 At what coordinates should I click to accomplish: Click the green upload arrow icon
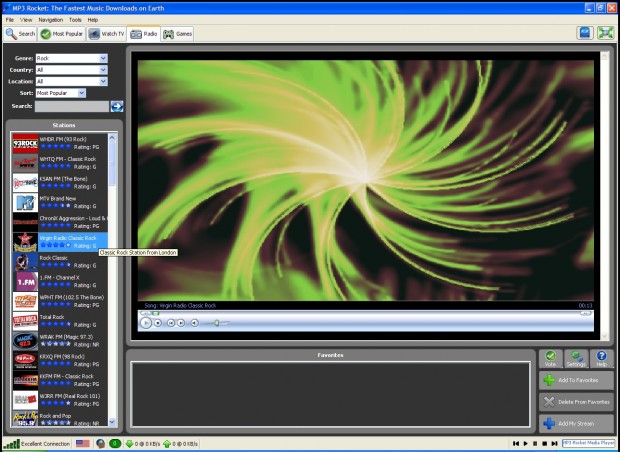(x=167, y=444)
